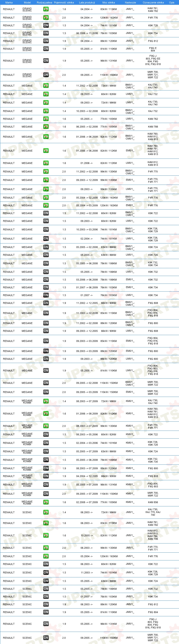Click ON icon in Scenic 11.2003 -> row

coord(46,573)
